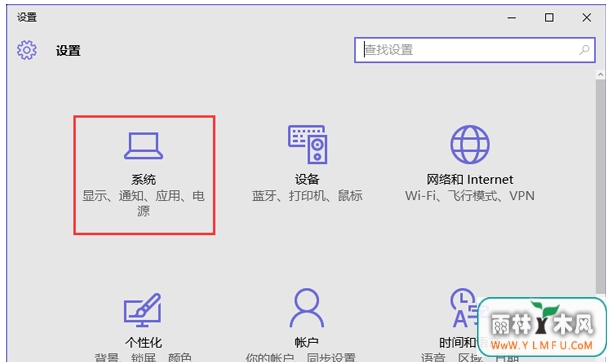Click the 网络和 Internet label

tap(470, 179)
